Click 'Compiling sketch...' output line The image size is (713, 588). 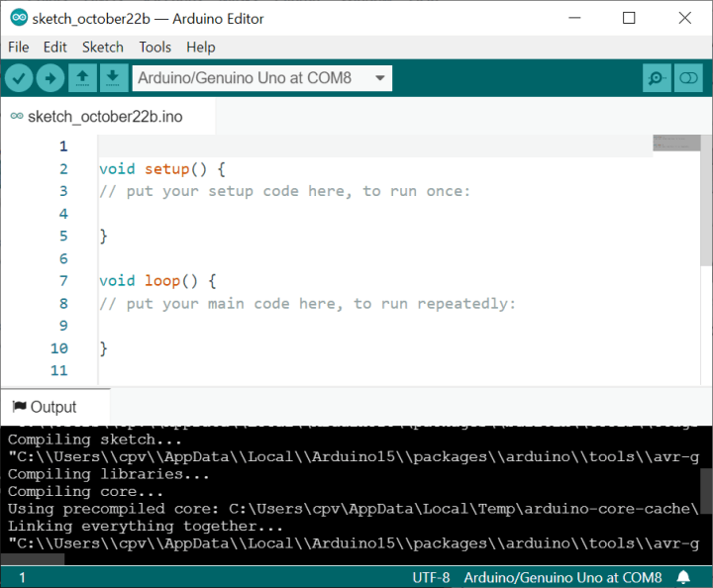pyautogui.click(x=95, y=440)
